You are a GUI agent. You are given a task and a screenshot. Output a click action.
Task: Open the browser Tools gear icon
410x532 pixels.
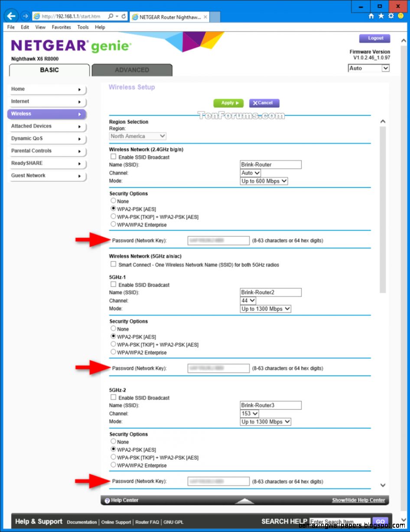click(x=391, y=16)
